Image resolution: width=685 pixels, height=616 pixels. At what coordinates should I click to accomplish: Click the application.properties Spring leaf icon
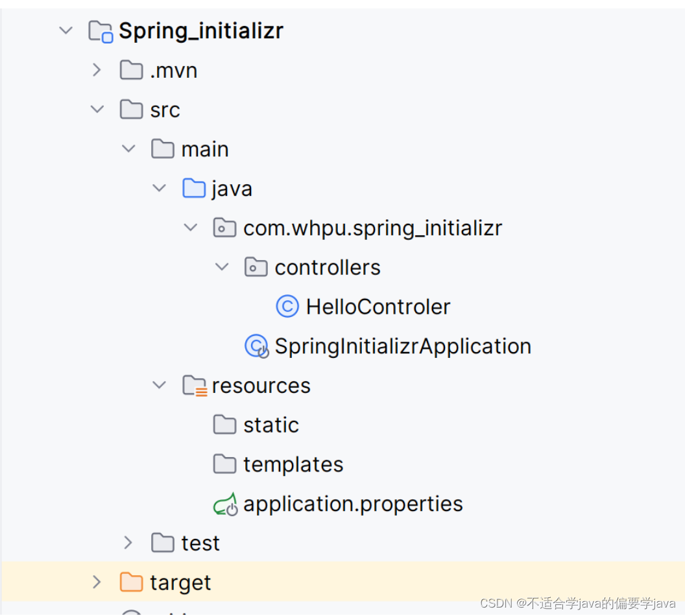226,504
